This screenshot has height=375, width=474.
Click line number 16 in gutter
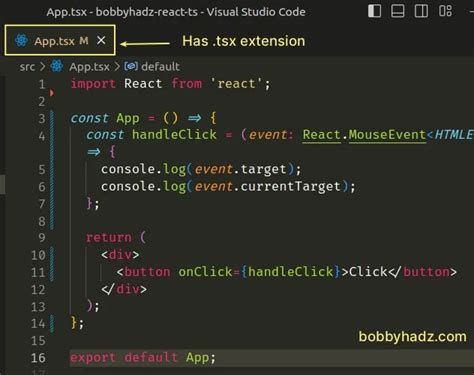[x=38, y=358]
